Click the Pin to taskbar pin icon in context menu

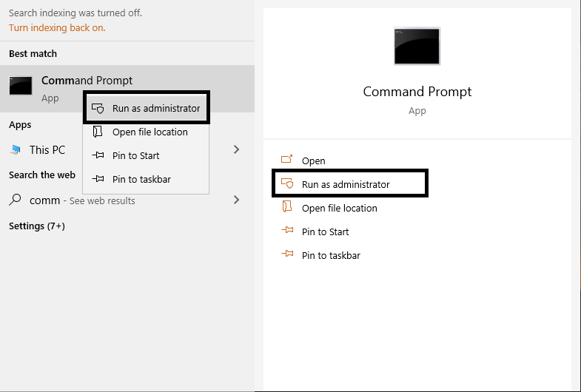pyautogui.click(x=98, y=180)
